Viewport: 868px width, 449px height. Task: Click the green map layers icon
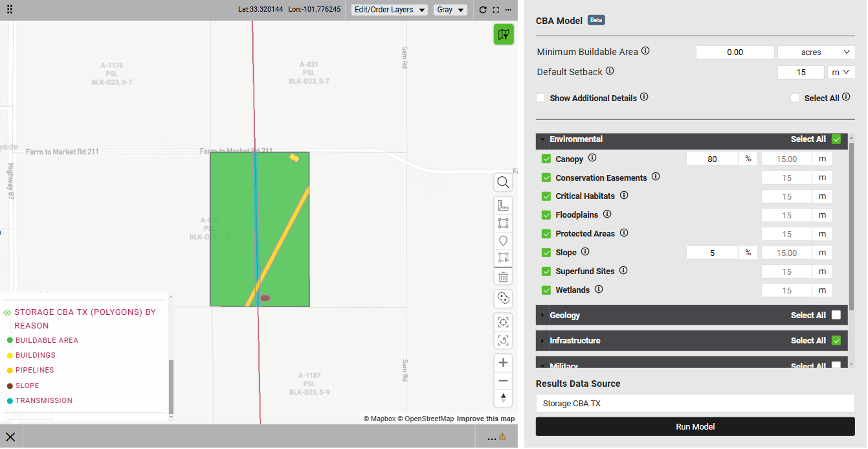(x=503, y=34)
